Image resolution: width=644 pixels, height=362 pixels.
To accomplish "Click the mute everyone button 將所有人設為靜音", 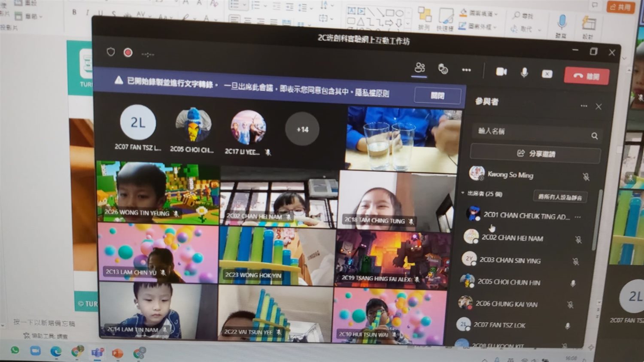I will click(x=560, y=197).
